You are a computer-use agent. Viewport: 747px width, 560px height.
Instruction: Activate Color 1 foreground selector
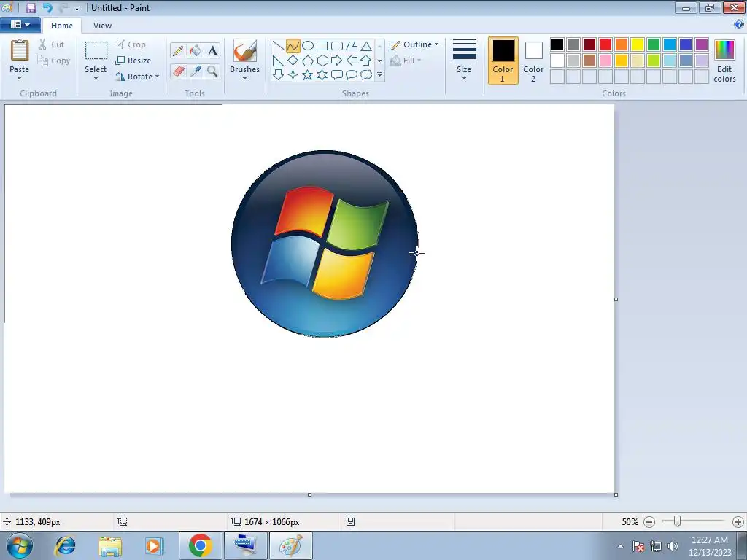pos(503,61)
